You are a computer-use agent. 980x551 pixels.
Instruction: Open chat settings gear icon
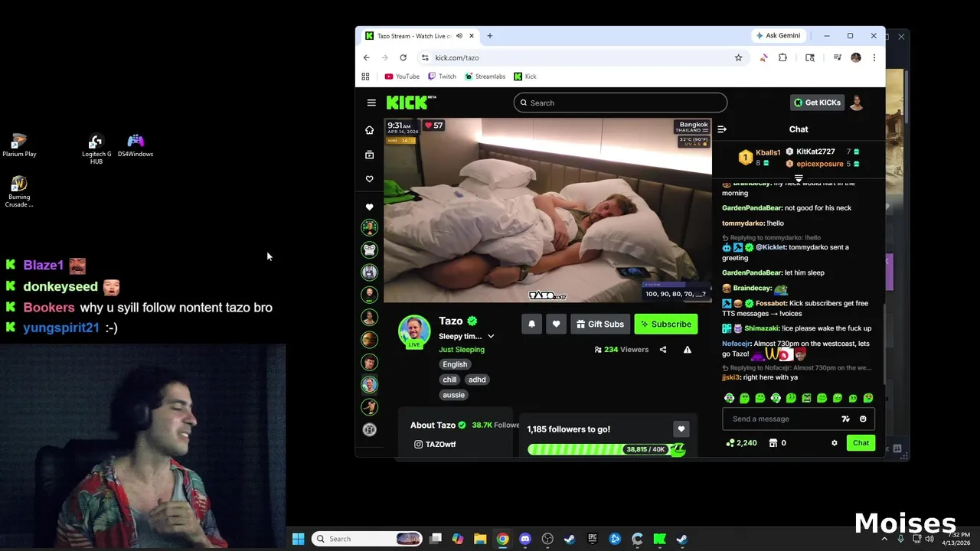(x=834, y=442)
